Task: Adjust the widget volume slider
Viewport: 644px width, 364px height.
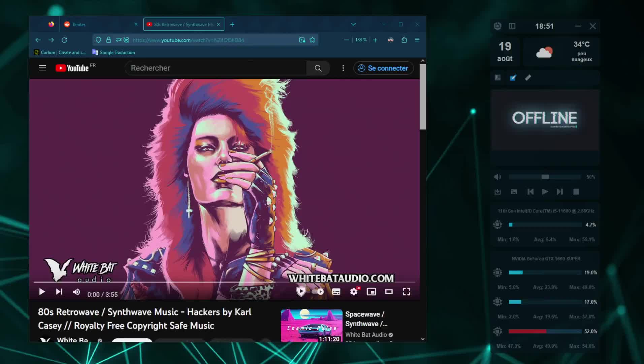Action: [x=545, y=177]
